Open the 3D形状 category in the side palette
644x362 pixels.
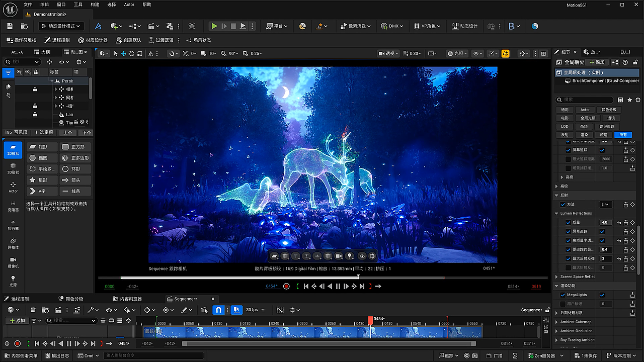13,168
